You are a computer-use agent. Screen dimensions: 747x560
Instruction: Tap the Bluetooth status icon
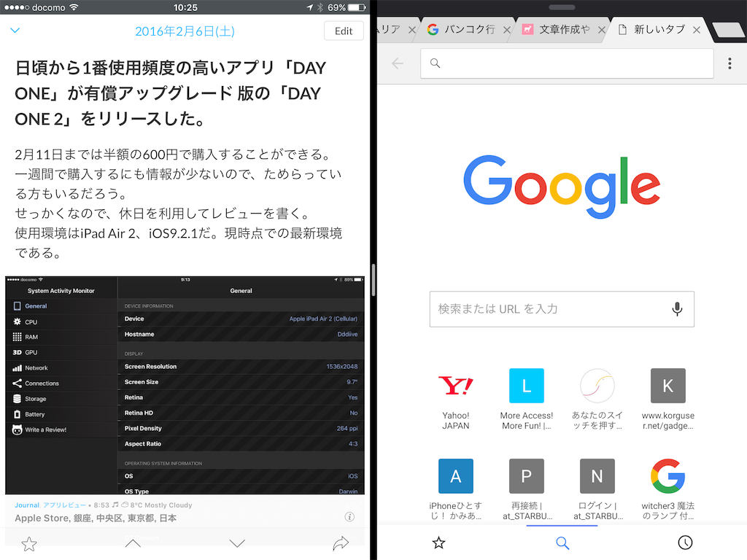tap(320, 7)
